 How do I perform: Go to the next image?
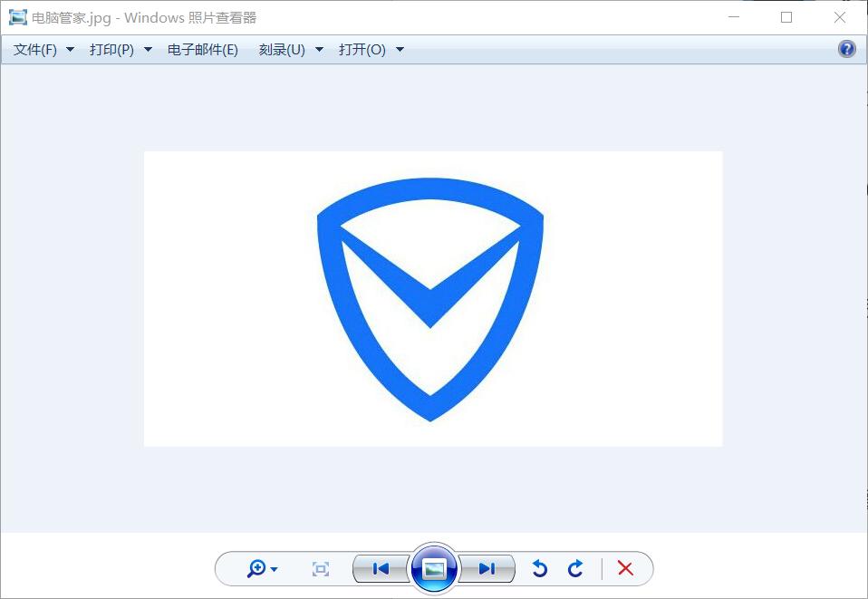(x=487, y=568)
